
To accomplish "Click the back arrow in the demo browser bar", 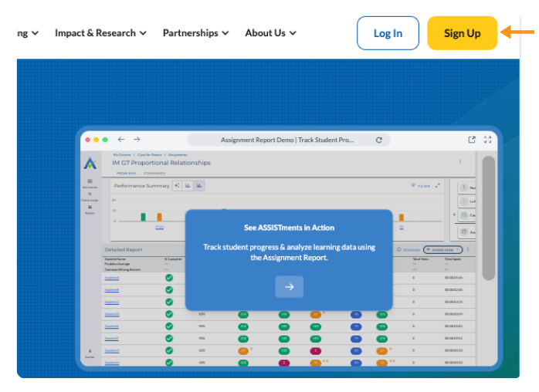I will point(121,140).
